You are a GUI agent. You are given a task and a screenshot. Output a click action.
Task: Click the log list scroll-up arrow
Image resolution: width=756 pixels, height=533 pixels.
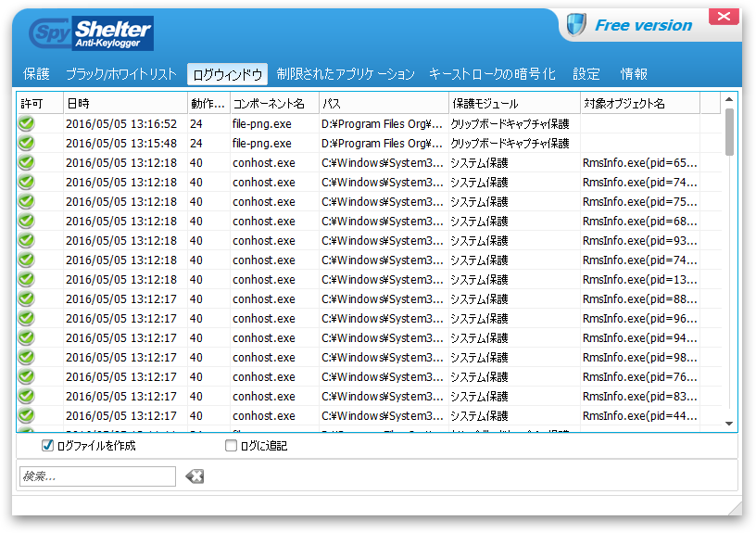coord(729,99)
